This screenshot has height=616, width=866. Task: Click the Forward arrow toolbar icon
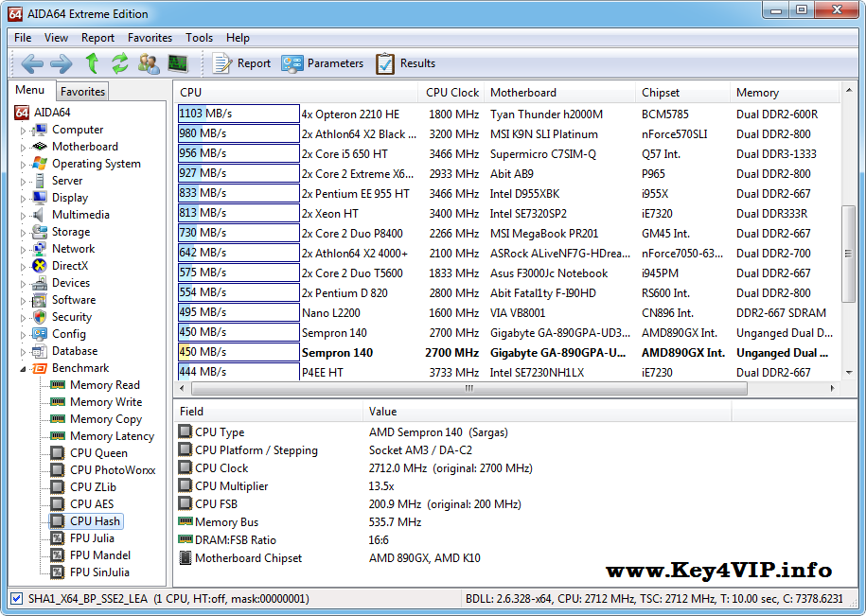[x=61, y=63]
